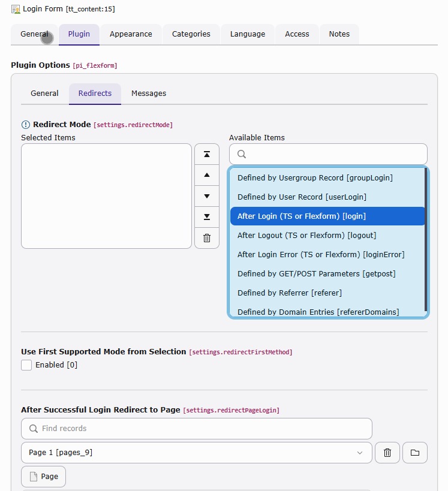
Task: Open the Language tab
Action: click(x=248, y=34)
